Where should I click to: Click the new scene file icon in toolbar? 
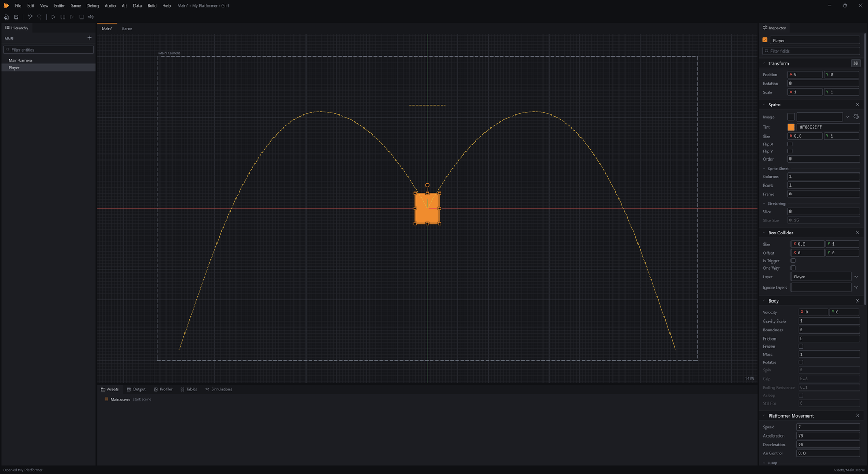(7, 17)
